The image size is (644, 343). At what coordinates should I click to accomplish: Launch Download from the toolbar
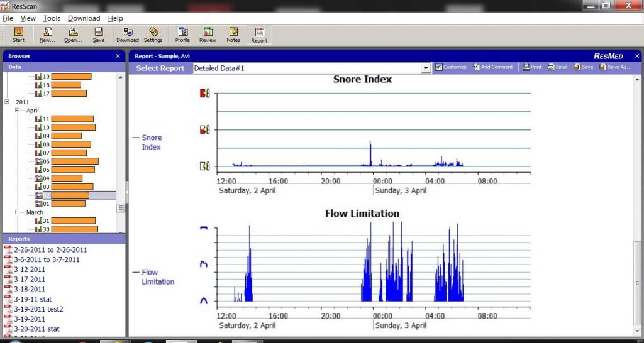tap(127, 35)
